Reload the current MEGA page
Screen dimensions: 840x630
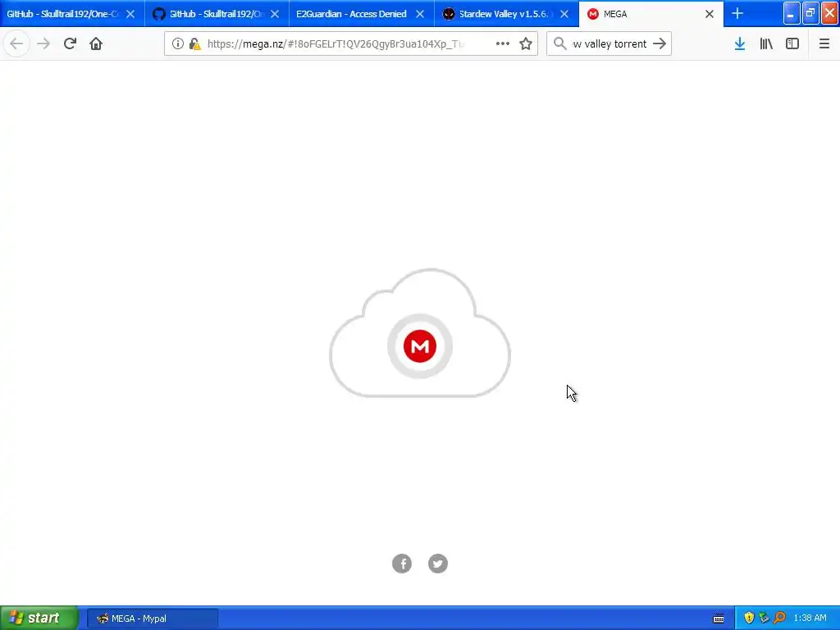point(70,43)
